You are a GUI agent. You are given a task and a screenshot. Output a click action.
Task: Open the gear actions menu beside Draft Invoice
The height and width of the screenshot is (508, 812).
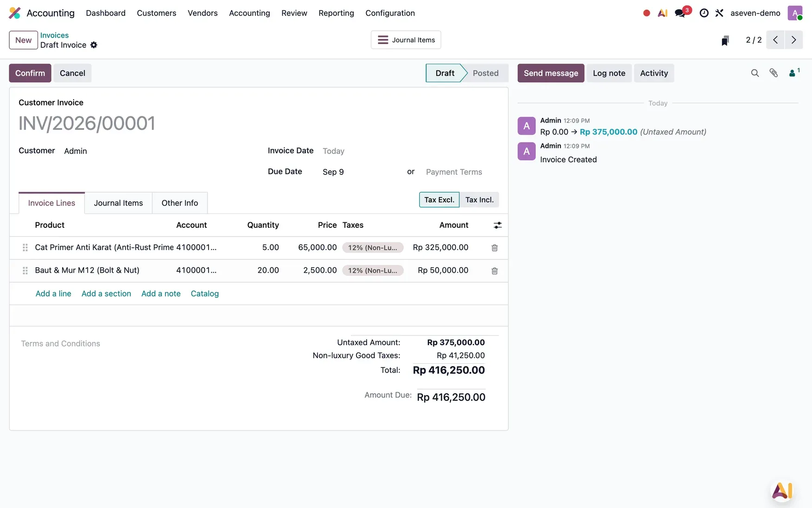pyautogui.click(x=94, y=45)
